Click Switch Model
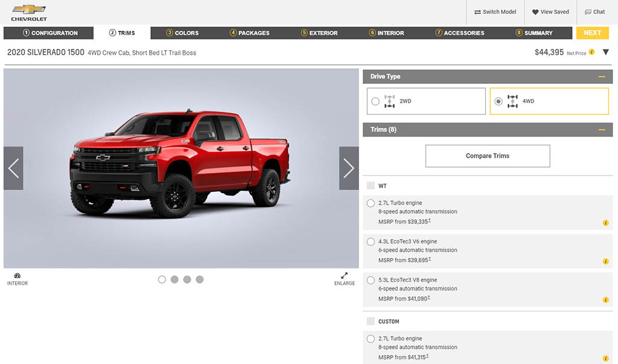Viewport: 618px width, 364px height. click(495, 12)
